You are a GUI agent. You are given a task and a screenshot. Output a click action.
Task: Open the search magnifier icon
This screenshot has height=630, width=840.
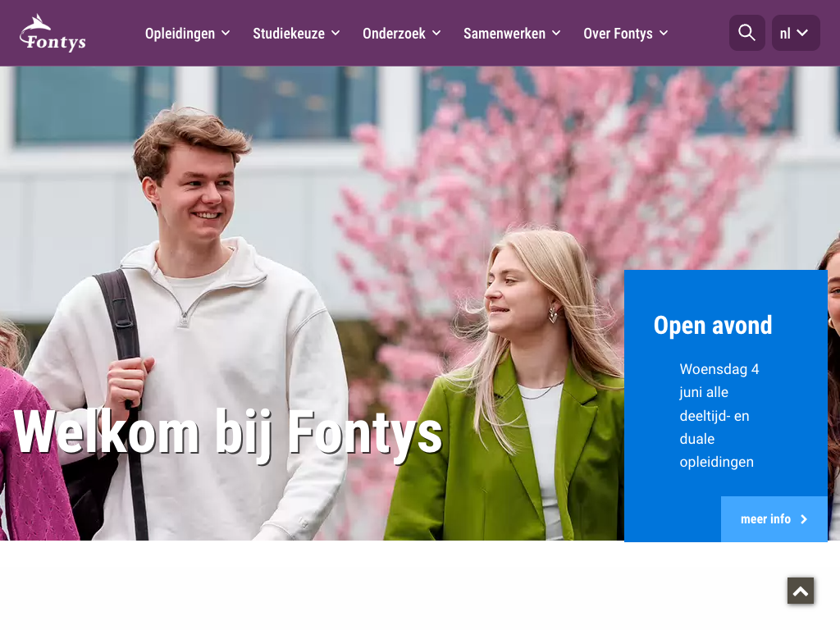click(x=746, y=33)
